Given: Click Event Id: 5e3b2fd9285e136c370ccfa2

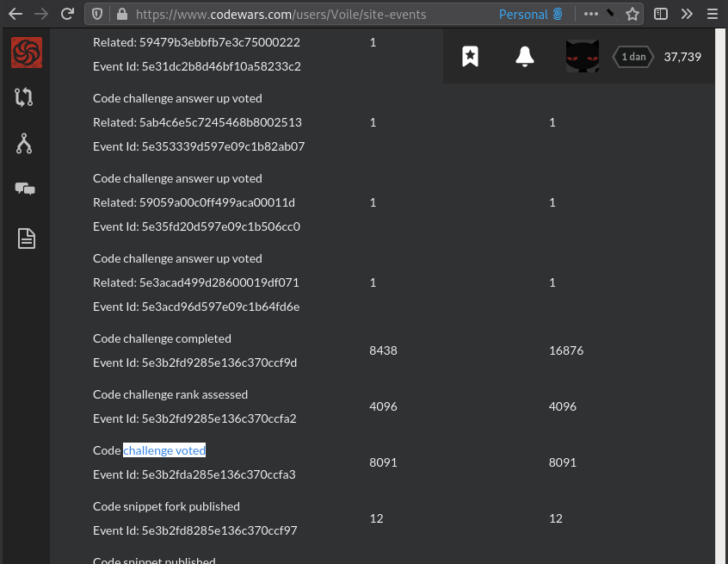Looking at the screenshot, I should pos(194,418).
